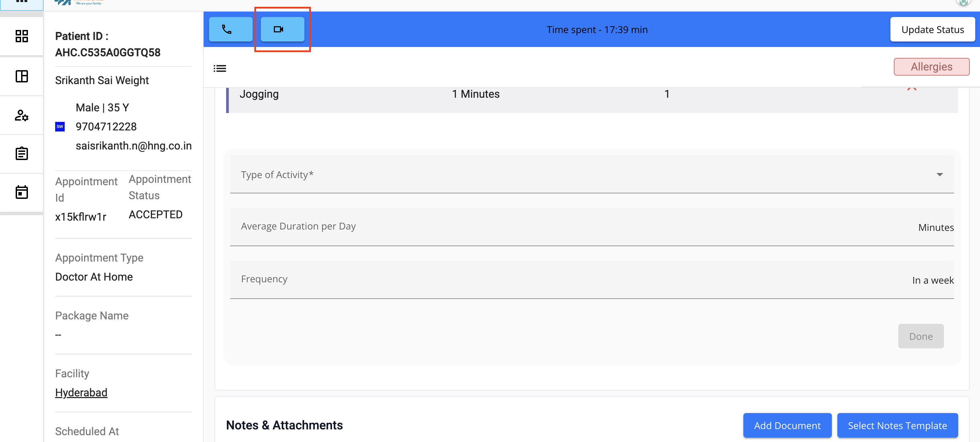This screenshot has width=980, height=442.
Task: Open the clipboard notes sidebar icon
Action: 22,154
